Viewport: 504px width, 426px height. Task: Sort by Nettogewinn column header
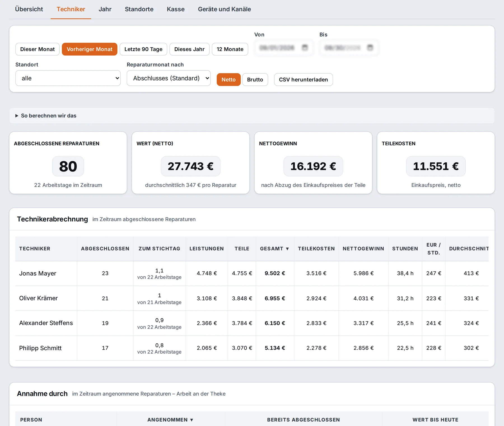(363, 249)
